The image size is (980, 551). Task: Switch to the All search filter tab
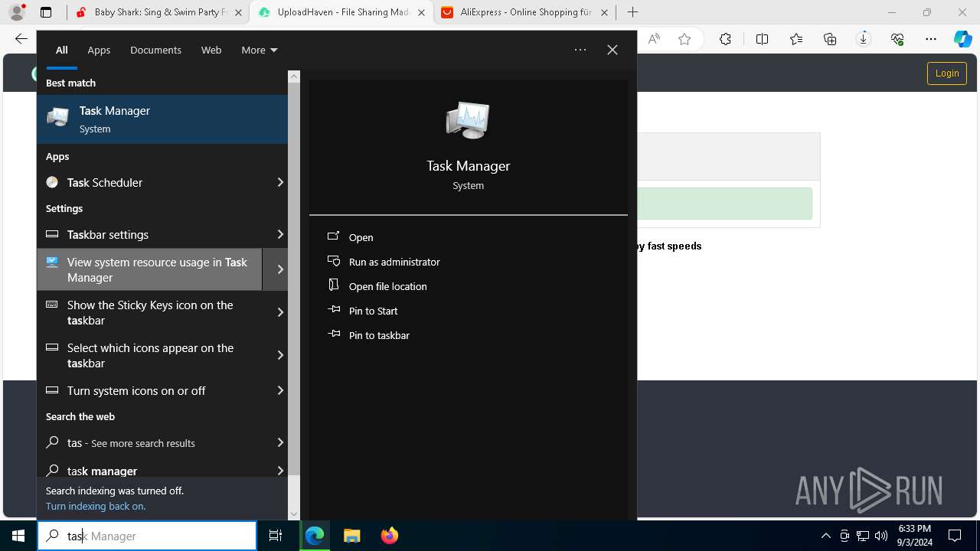click(x=62, y=50)
